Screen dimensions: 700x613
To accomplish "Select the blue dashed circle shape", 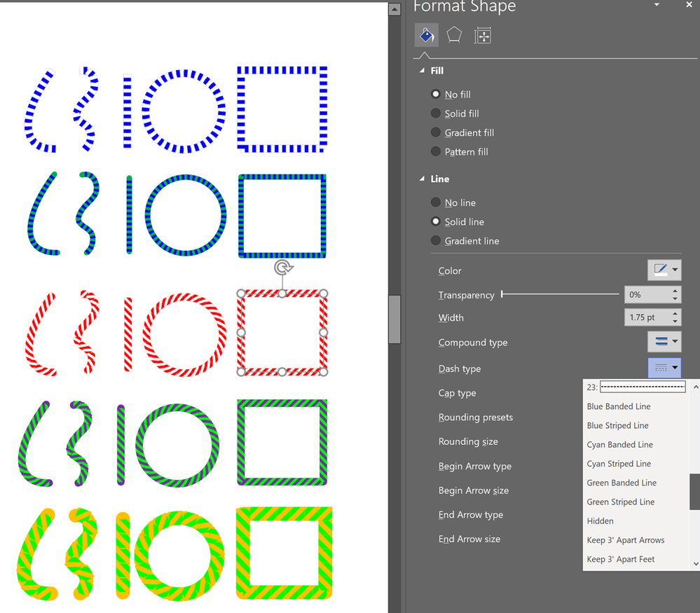I will tap(184, 111).
